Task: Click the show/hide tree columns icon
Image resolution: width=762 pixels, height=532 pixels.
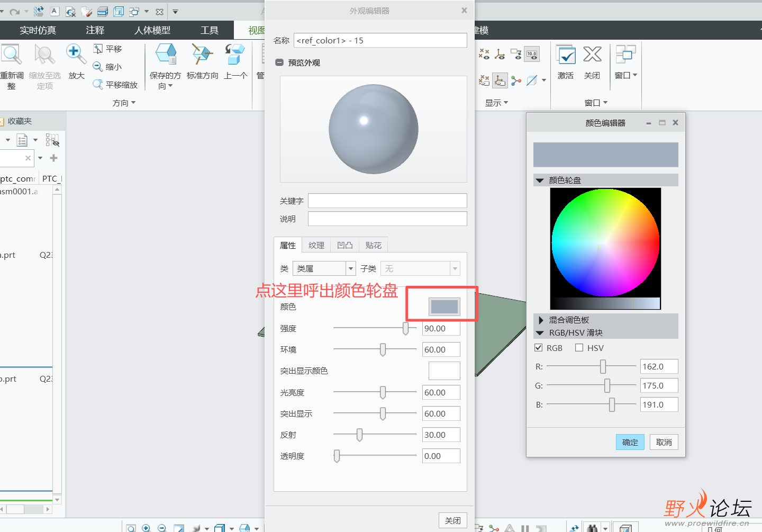Action: click(x=52, y=140)
